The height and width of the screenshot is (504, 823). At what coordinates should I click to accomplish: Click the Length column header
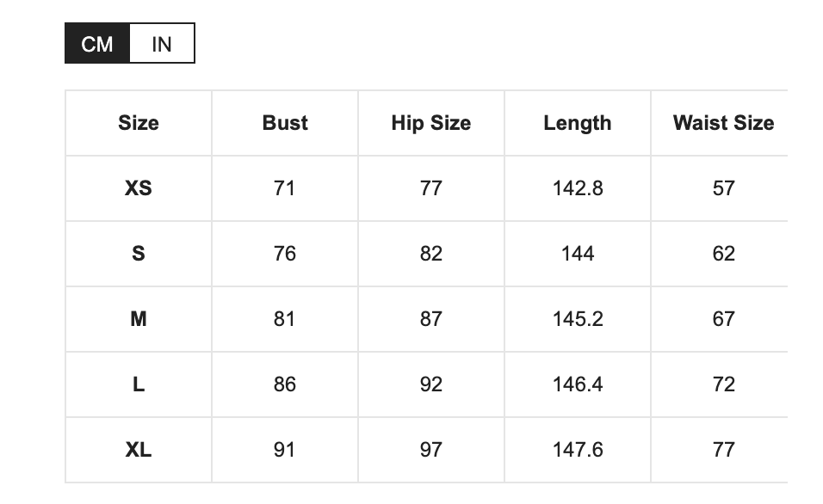[577, 123]
